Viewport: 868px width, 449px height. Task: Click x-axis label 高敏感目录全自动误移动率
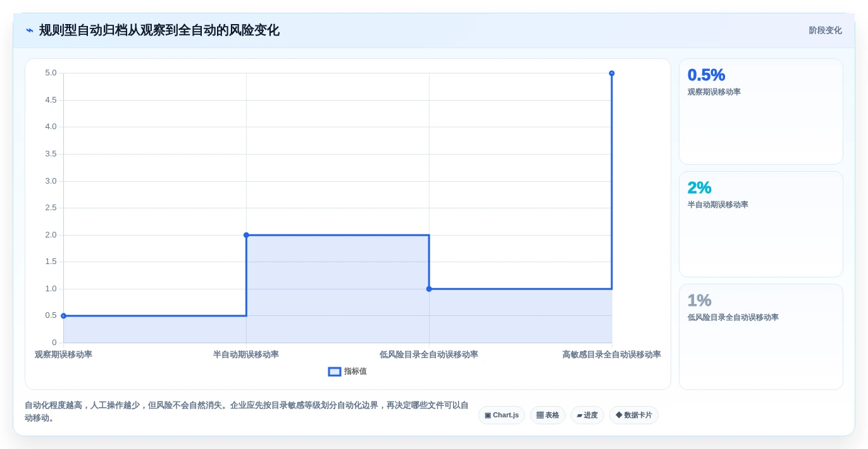coord(612,355)
